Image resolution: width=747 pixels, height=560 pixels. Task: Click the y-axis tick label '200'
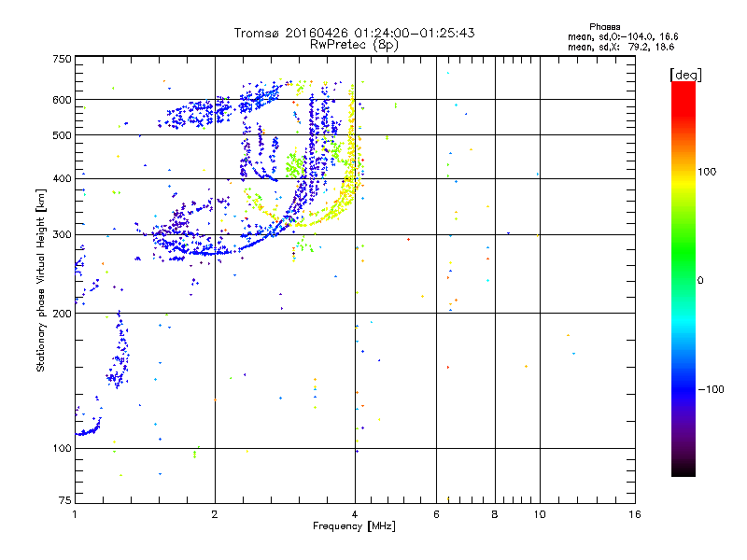point(62,314)
